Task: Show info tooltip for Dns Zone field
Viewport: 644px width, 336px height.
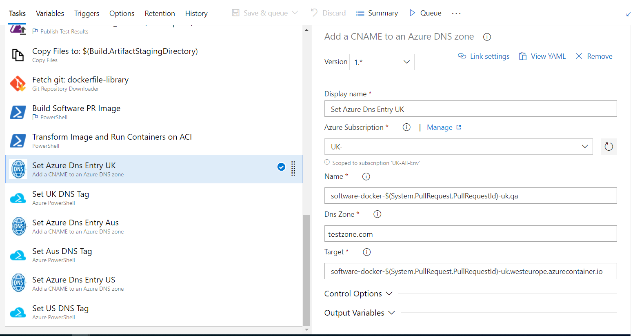Action: tap(378, 214)
